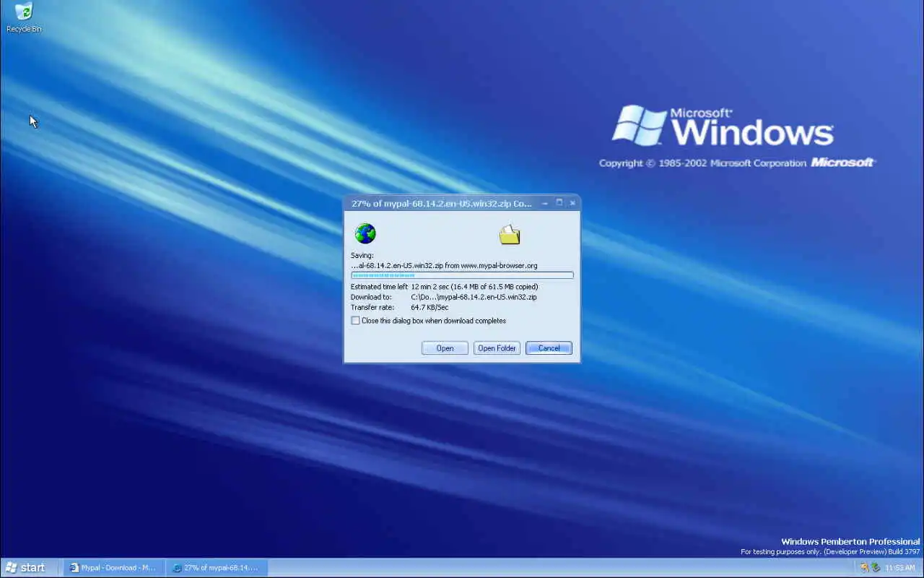Click the Open button in download dialog
This screenshot has height=578, width=924.
[x=445, y=348]
